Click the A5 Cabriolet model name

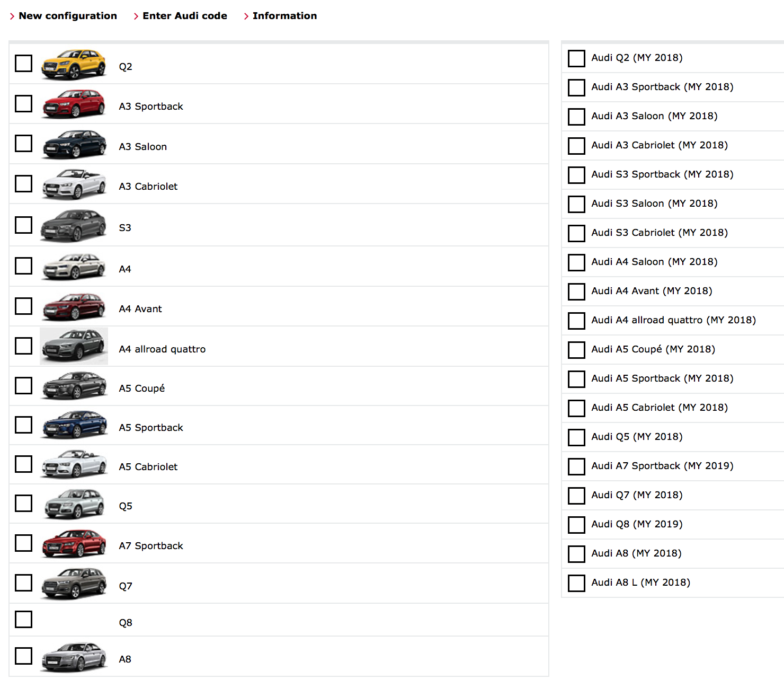click(148, 467)
